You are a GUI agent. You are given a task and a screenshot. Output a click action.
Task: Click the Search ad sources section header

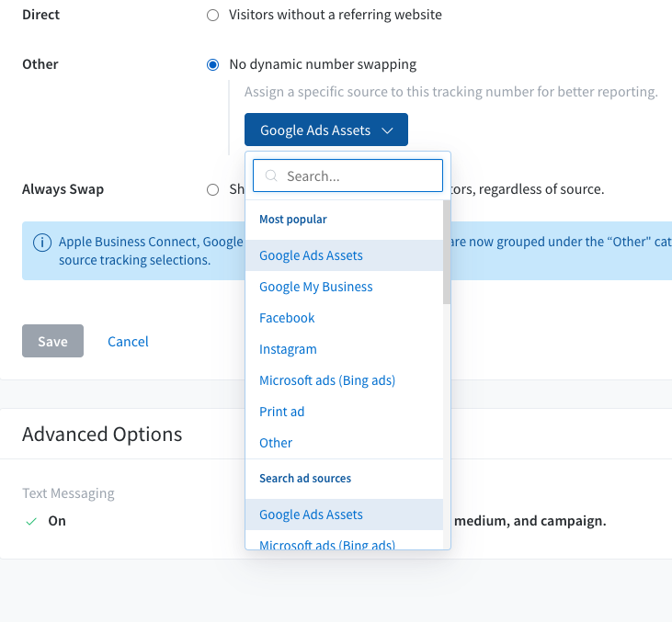pos(305,479)
